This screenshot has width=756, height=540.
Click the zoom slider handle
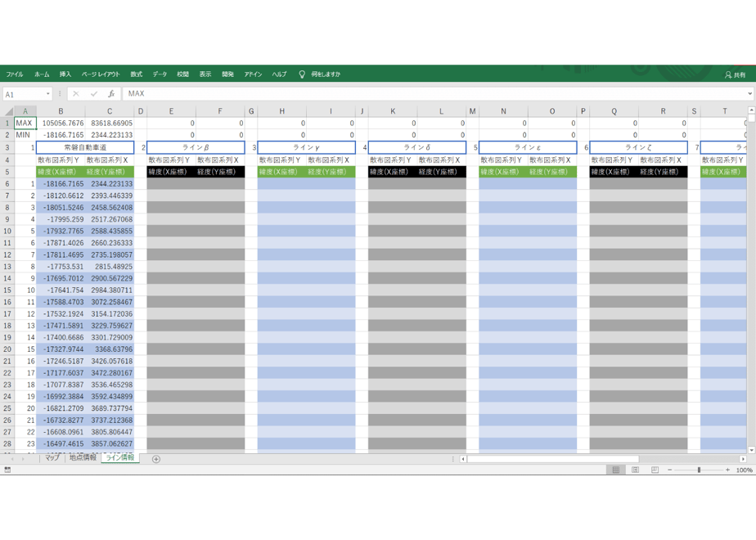[699, 470]
